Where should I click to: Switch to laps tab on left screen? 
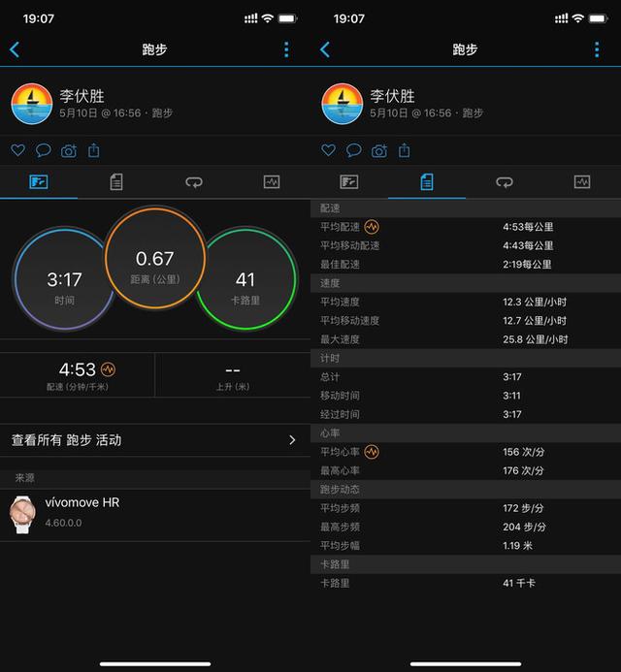[194, 182]
